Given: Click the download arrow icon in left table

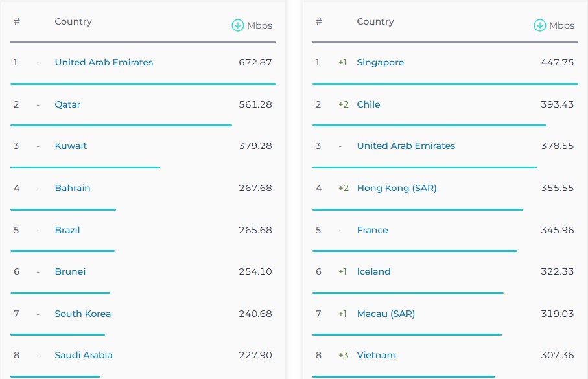Looking at the screenshot, I should [x=238, y=25].
